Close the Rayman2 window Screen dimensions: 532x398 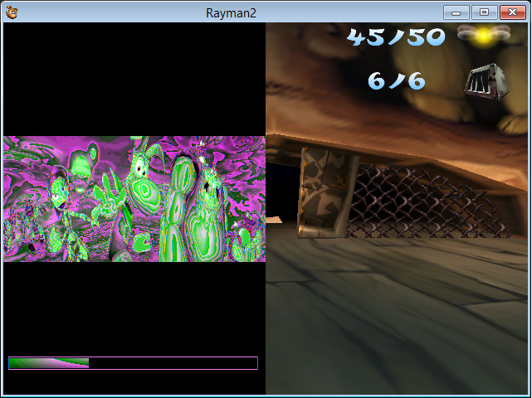pyautogui.click(x=512, y=12)
